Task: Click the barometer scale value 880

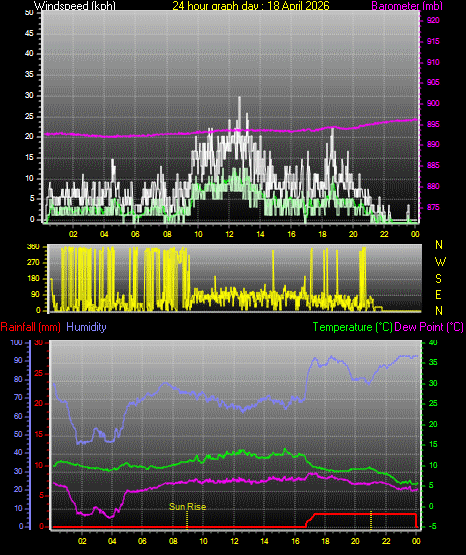Action: tap(433, 186)
